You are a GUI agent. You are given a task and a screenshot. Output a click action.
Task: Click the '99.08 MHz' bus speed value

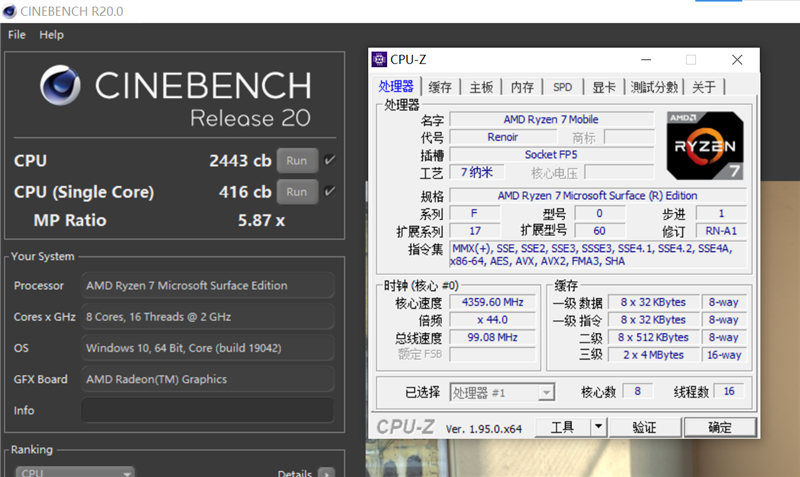click(x=492, y=337)
